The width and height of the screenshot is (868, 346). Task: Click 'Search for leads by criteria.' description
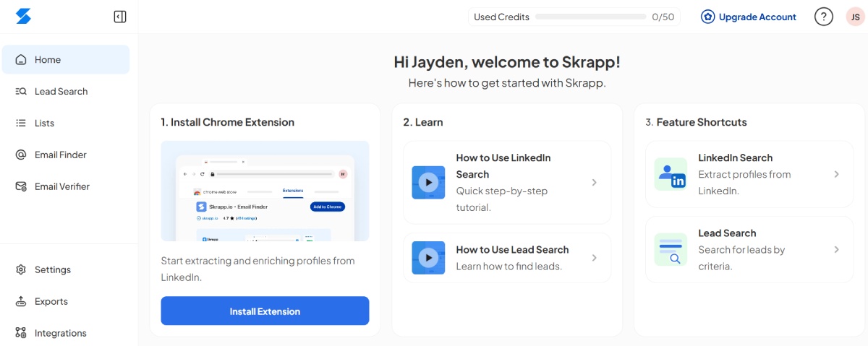(741, 258)
